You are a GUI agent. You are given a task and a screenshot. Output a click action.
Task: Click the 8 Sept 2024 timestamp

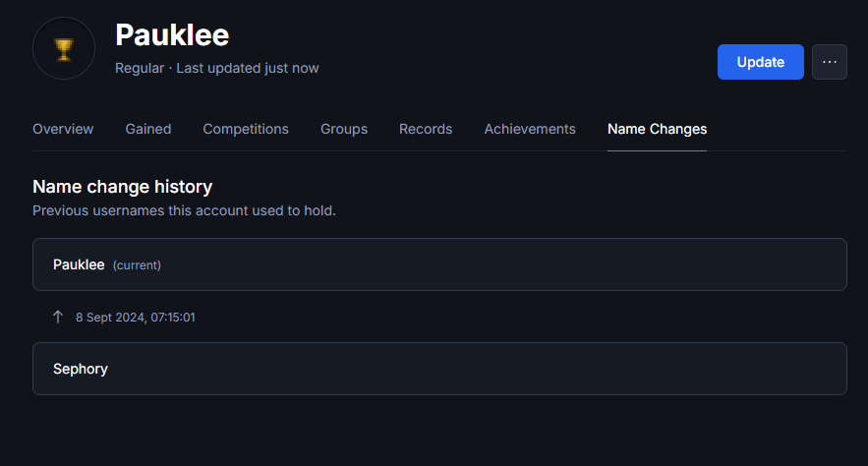[136, 318]
